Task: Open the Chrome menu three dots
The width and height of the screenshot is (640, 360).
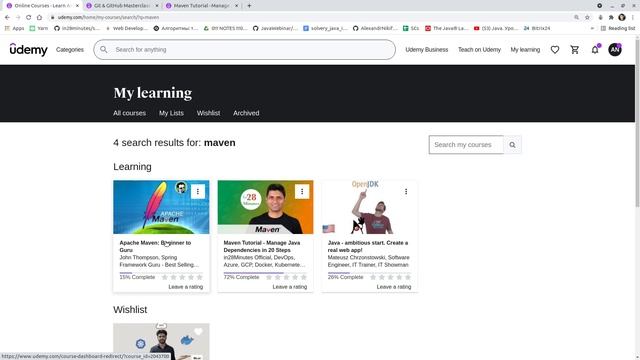Action: click(x=633, y=17)
